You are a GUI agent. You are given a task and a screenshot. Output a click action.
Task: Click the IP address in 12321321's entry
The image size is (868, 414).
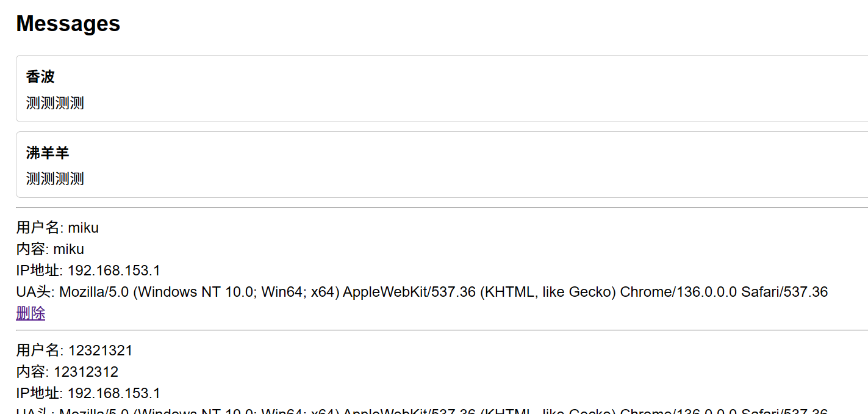tap(113, 393)
